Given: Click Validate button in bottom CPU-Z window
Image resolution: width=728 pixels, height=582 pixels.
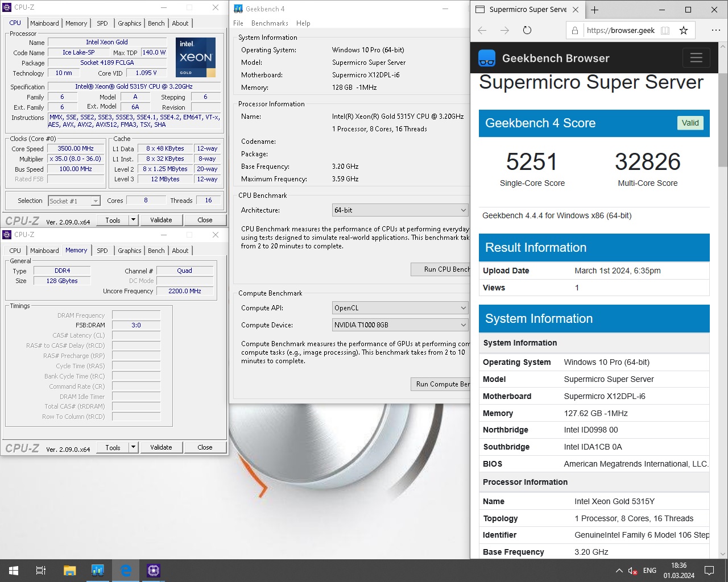Looking at the screenshot, I should click(x=161, y=447).
